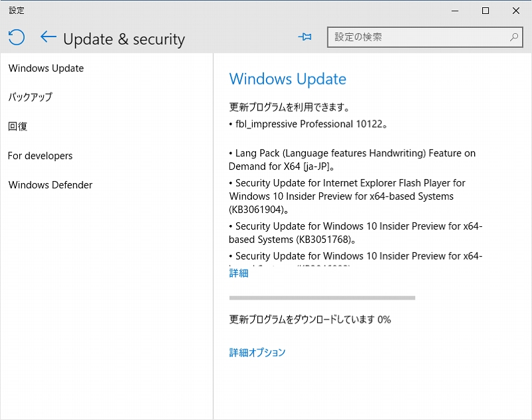The height and width of the screenshot is (420, 532).
Task: Close the 設定 window
Action: point(516,11)
